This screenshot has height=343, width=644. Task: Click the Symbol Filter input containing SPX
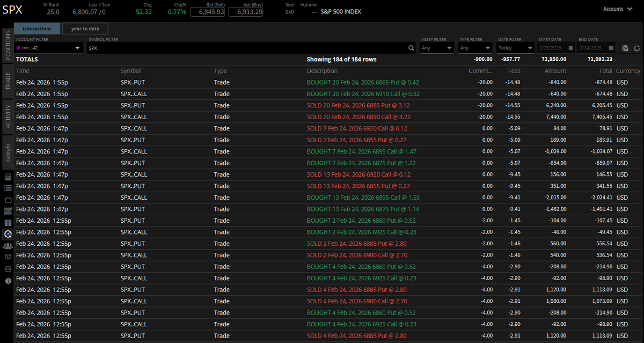coord(252,48)
